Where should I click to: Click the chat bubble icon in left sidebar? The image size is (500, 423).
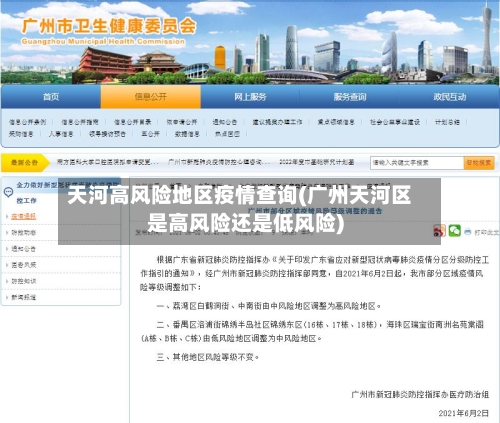pos(8,192)
